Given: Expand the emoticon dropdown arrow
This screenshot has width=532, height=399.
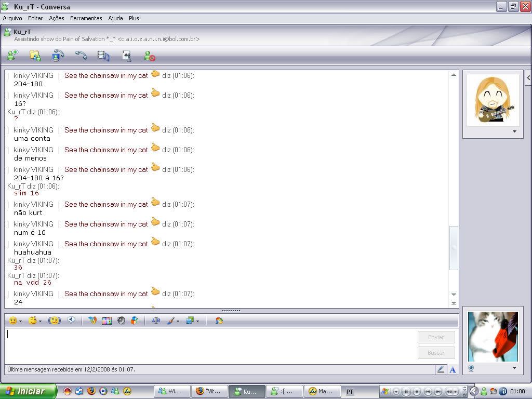Looking at the screenshot, I should coord(21,321).
